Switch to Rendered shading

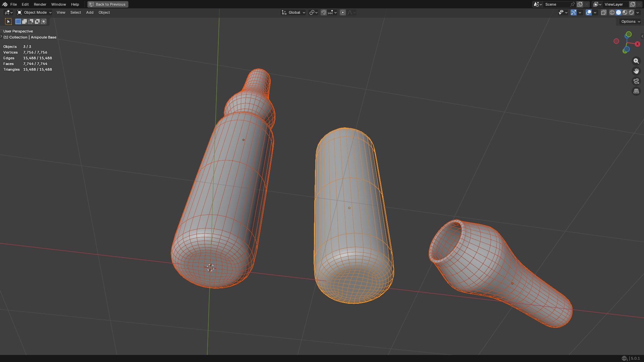coord(631,12)
